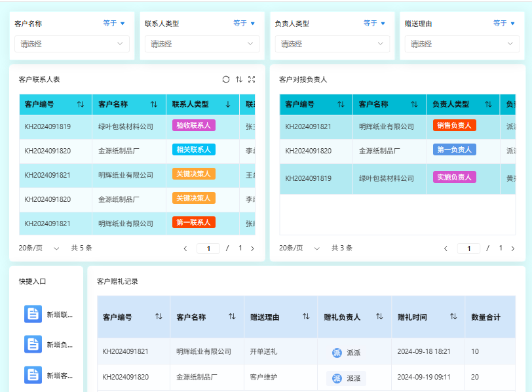This screenshot has height=392, width=532.
Task: Click the page number input box in 客户对接负责人 pagination
Action: 468,248
